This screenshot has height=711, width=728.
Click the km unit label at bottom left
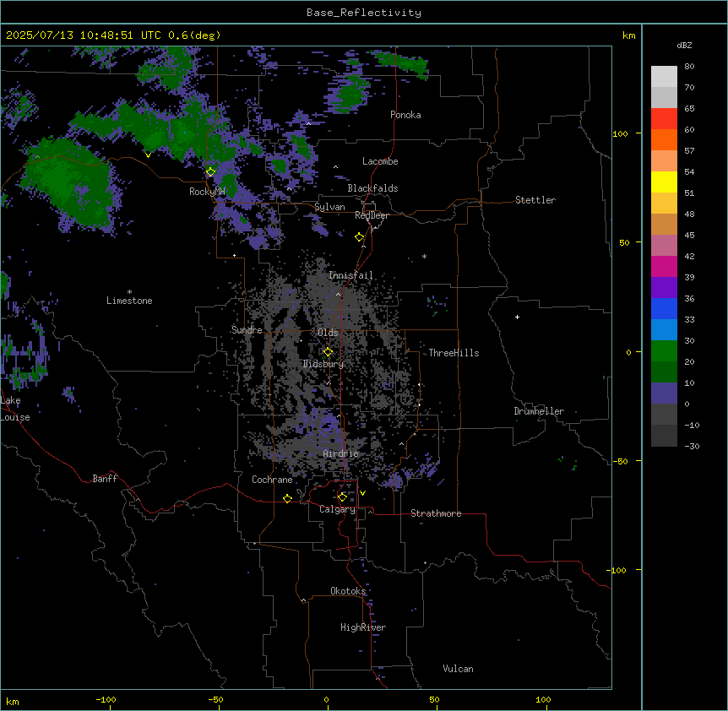point(13,701)
